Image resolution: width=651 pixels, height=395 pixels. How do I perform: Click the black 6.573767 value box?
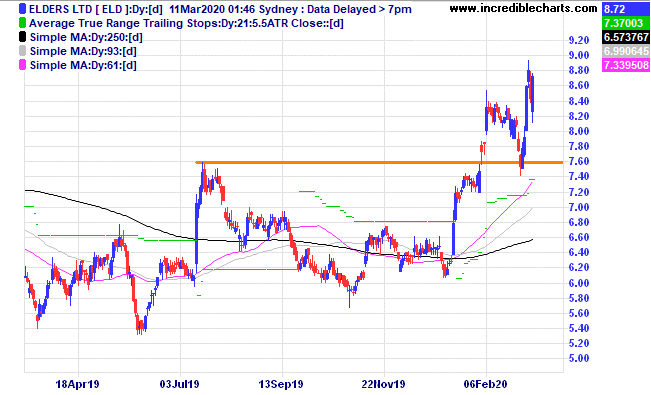click(x=626, y=37)
